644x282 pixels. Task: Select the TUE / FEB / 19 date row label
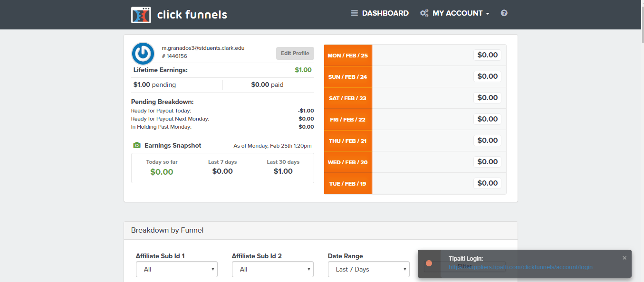[x=348, y=184]
